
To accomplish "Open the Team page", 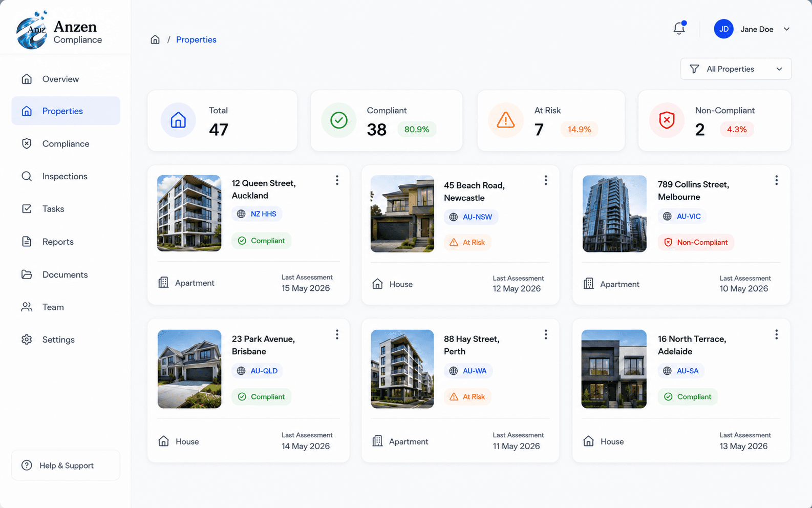I will [66, 307].
